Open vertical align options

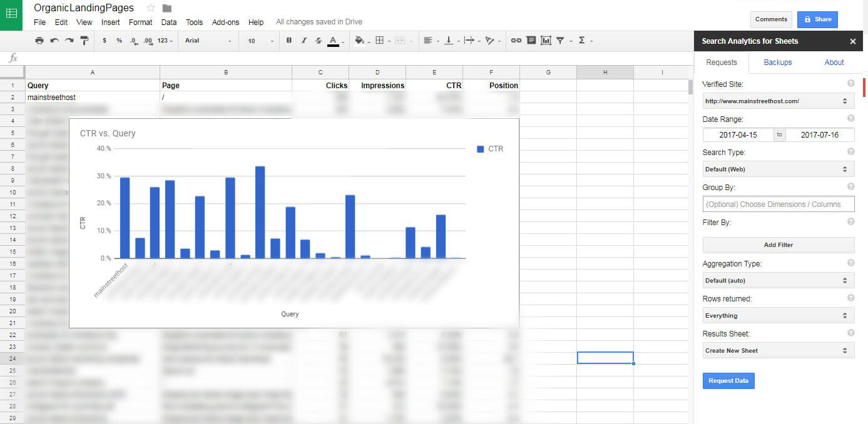[x=449, y=41]
